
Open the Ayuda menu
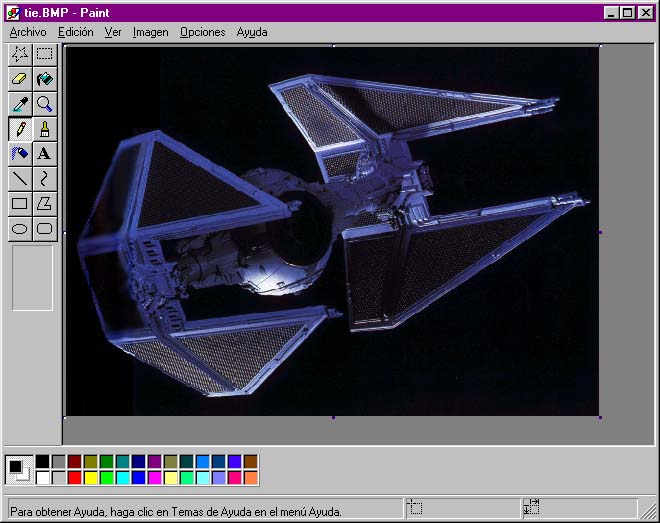(x=252, y=32)
